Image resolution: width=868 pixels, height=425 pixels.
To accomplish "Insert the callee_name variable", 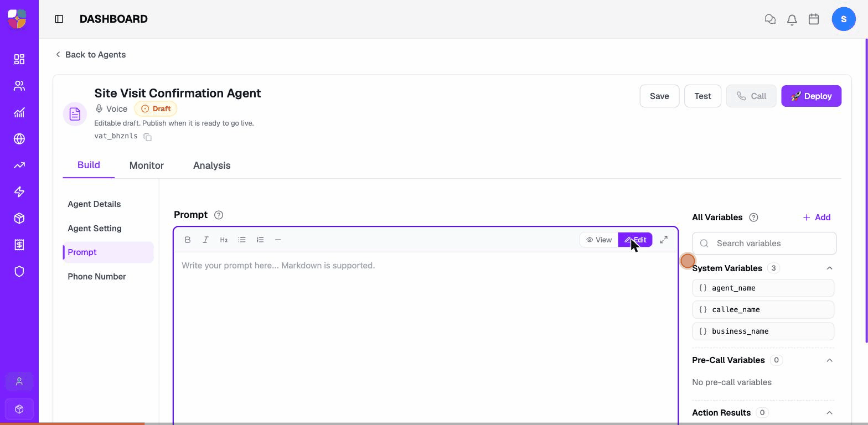I will 763,309.
